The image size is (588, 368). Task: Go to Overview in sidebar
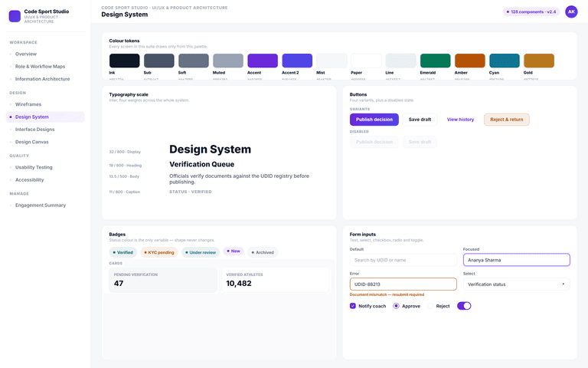(x=26, y=54)
